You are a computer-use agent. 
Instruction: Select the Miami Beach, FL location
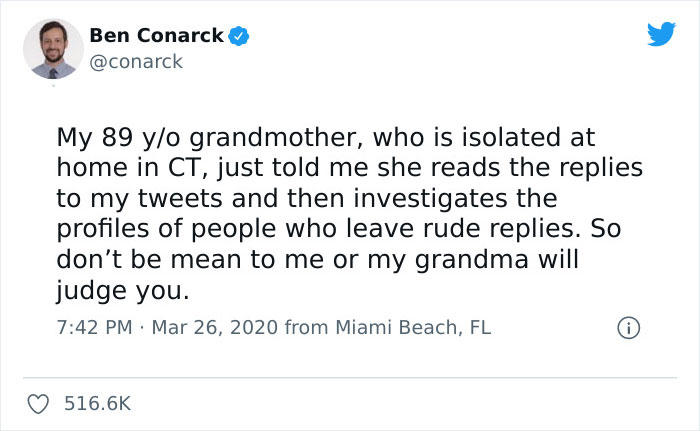(x=411, y=327)
